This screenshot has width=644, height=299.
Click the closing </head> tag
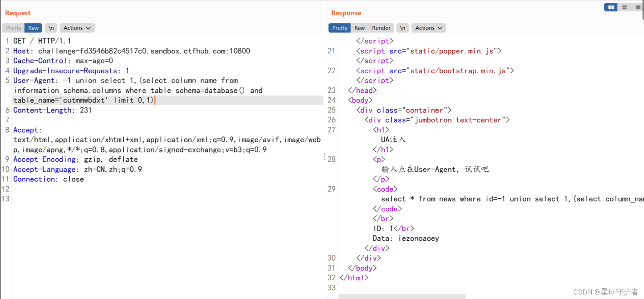(362, 90)
